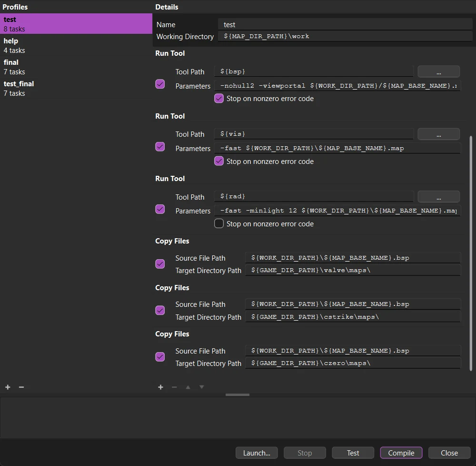Move the selected task down

[x=201, y=387]
